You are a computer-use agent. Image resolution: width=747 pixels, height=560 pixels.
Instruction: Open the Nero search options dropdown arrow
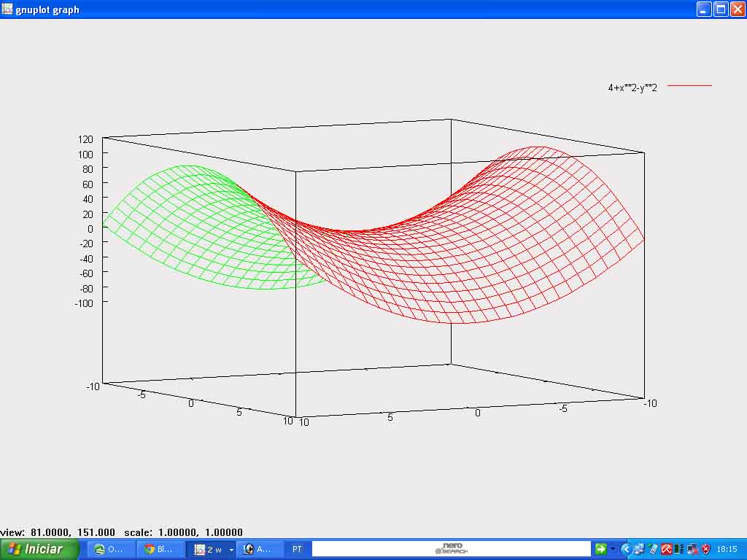click(613, 548)
